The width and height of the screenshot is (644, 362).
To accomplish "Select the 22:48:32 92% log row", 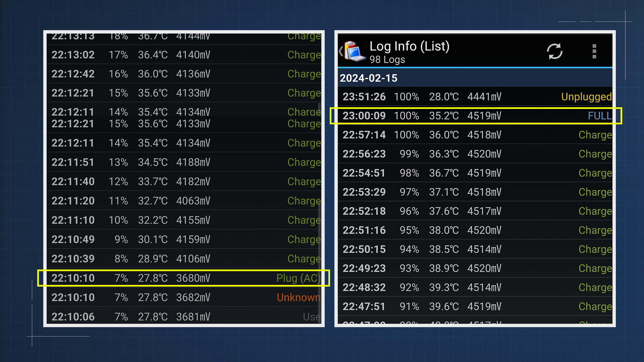I will [475, 287].
